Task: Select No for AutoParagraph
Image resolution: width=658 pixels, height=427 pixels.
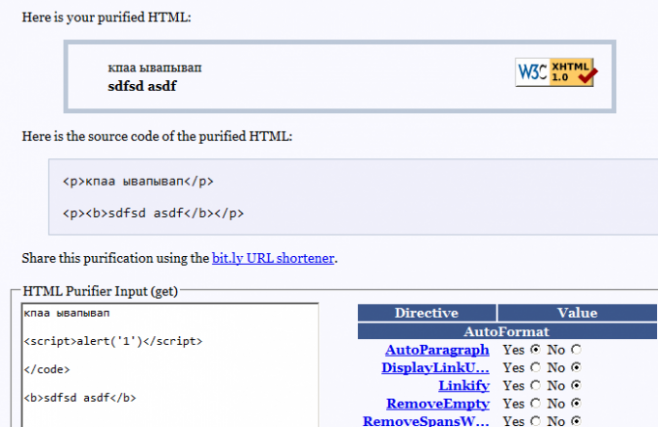Action: pyautogui.click(x=576, y=349)
